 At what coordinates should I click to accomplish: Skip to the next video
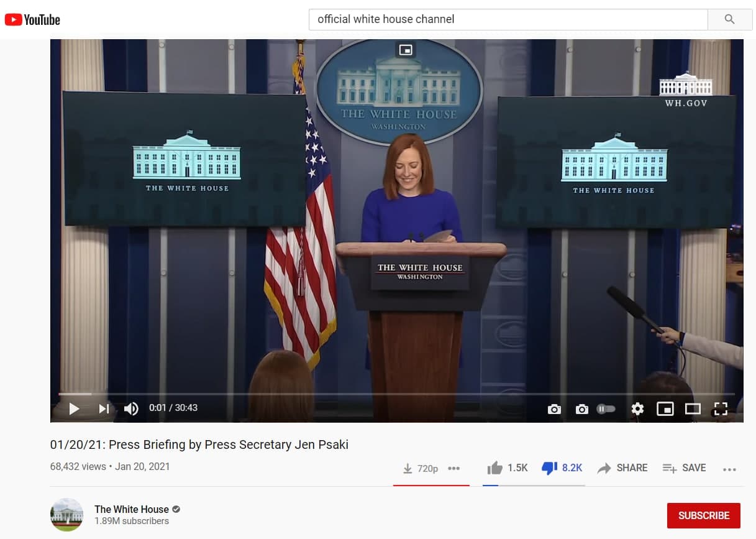(104, 408)
